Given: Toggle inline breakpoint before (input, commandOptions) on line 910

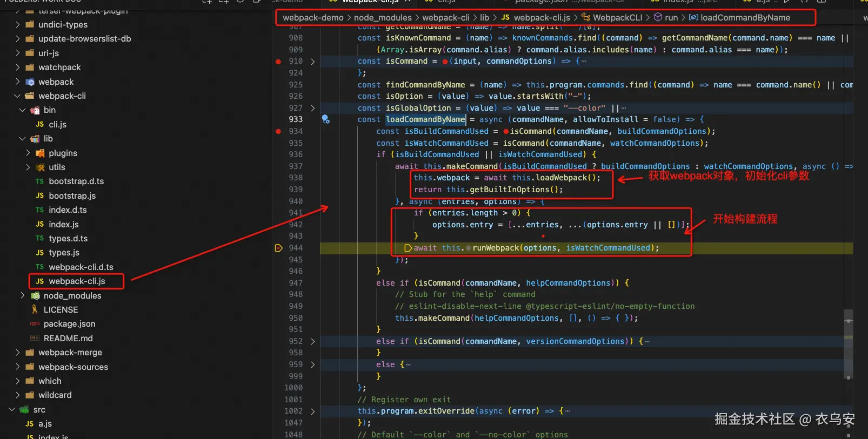Looking at the screenshot, I should click(x=445, y=62).
